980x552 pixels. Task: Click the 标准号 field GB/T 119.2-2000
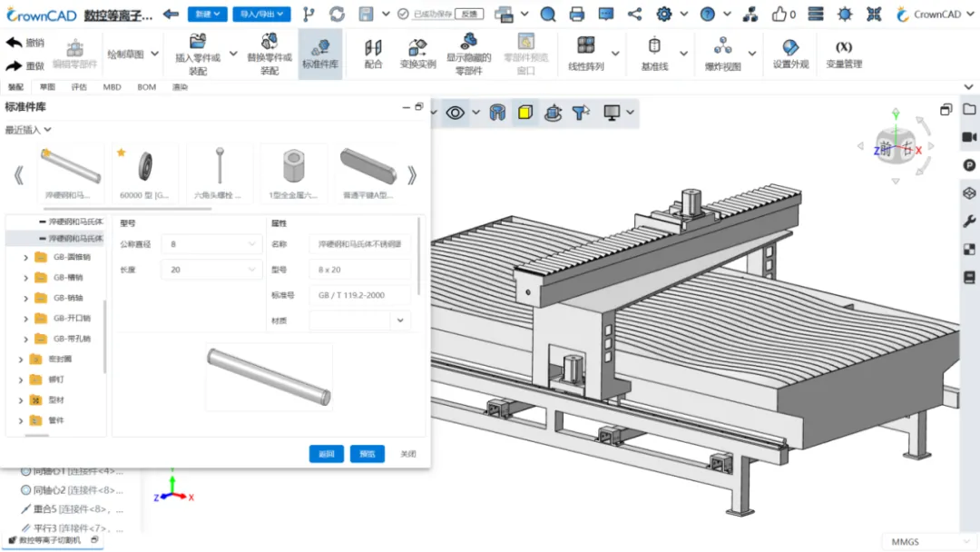point(359,295)
